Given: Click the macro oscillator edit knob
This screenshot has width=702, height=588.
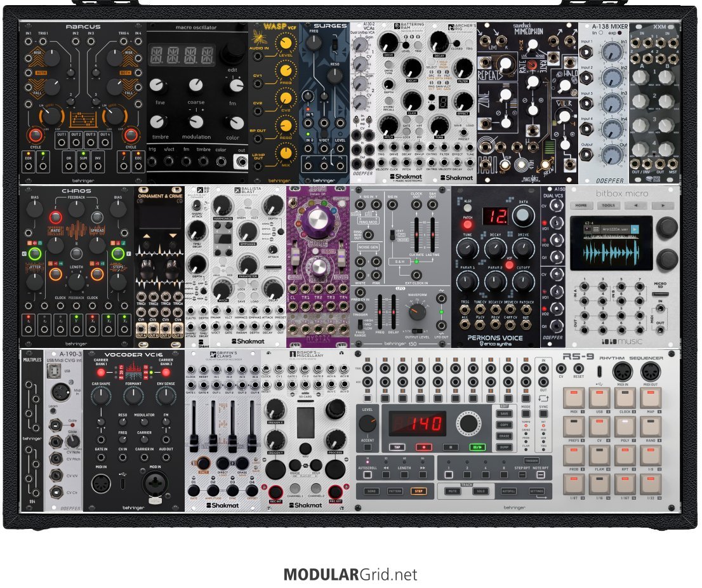Looking at the screenshot, I should click(x=232, y=53).
